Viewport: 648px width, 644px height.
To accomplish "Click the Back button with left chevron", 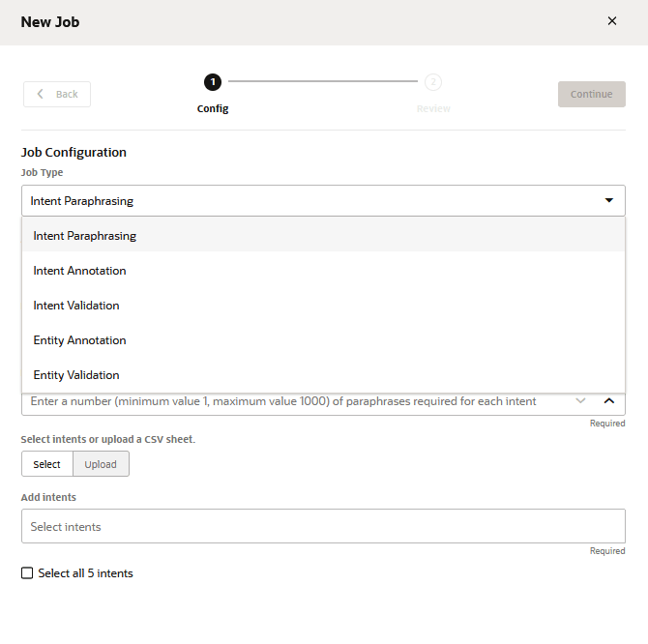I will tap(57, 94).
